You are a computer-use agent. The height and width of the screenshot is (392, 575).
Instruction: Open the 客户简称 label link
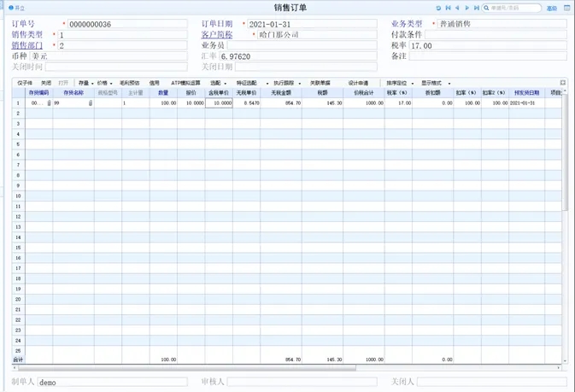(216, 35)
